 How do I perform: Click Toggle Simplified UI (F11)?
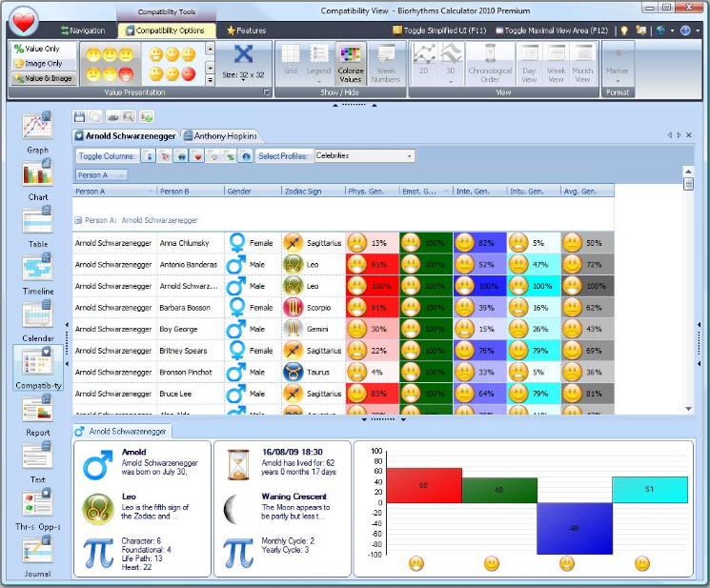point(439,30)
